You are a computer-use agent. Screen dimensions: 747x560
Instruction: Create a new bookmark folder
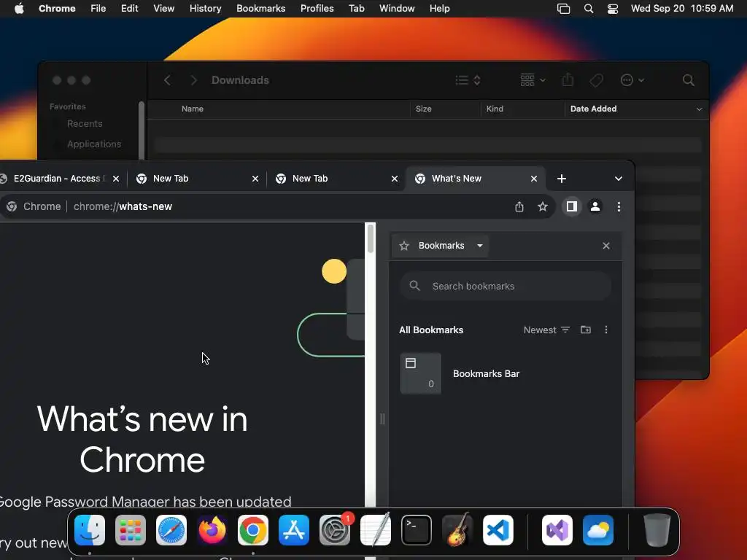point(586,330)
